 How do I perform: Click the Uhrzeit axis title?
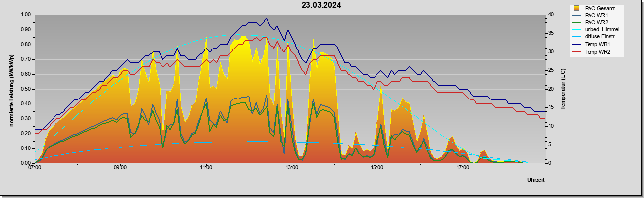536,180
